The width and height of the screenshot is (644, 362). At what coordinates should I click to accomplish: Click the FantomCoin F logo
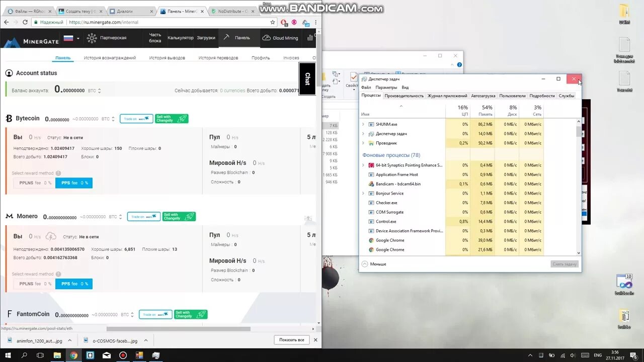9,314
